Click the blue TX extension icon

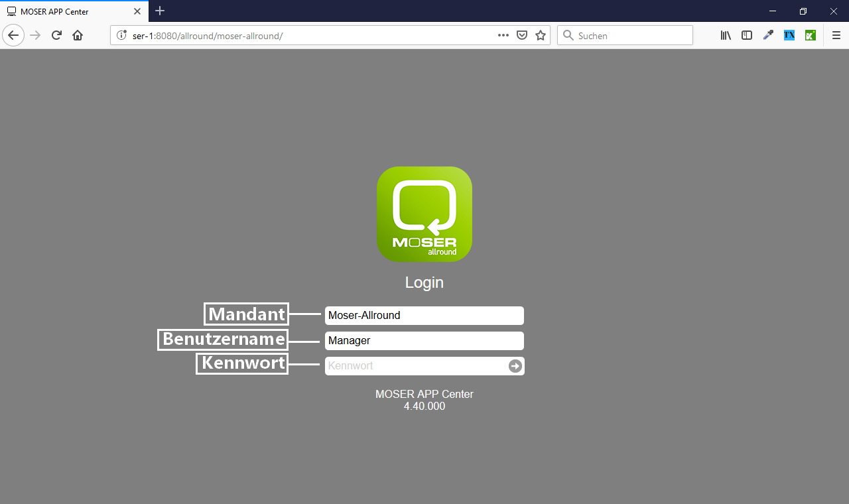(789, 36)
